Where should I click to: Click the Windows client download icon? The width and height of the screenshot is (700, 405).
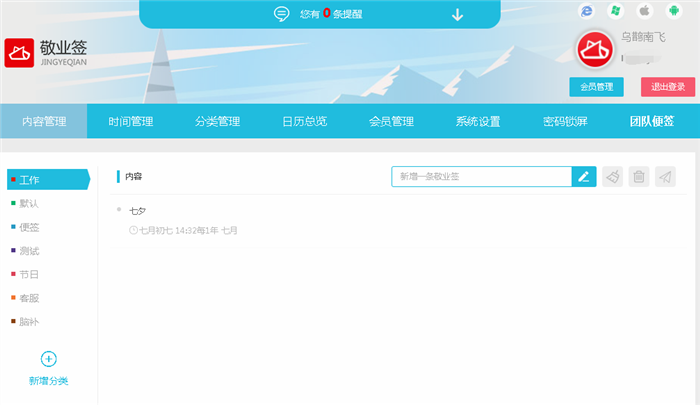(x=617, y=11)
